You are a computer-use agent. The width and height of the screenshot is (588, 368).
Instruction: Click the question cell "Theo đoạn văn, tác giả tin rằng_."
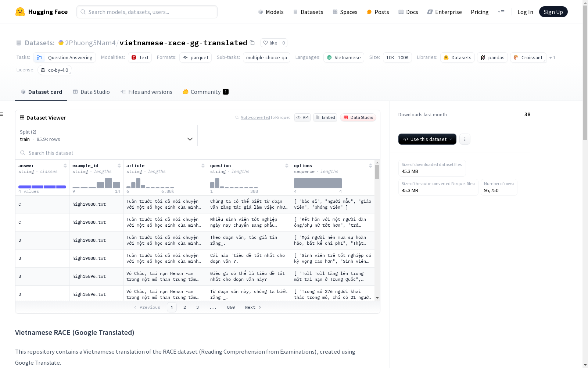[249, 240]
